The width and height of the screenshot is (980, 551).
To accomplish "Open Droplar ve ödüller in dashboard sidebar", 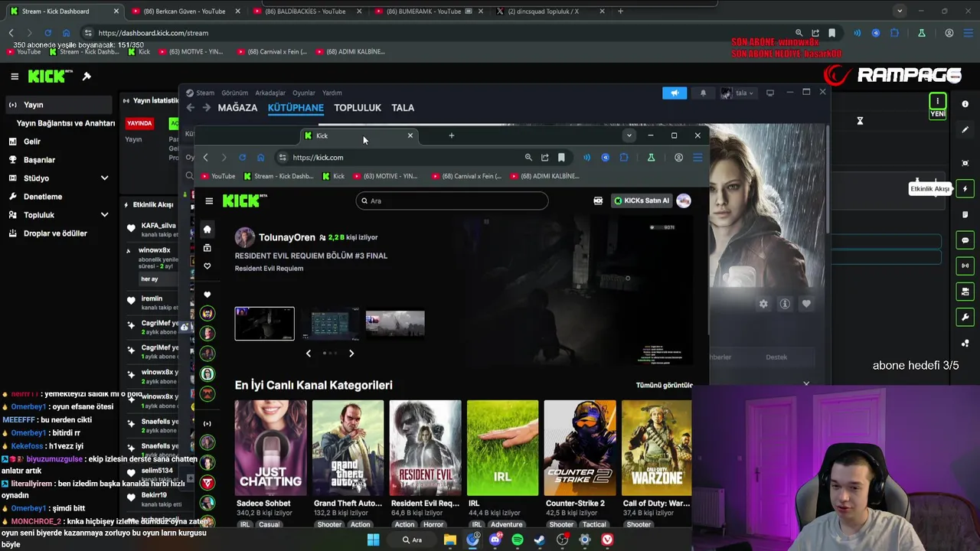I will click(58, 233).
